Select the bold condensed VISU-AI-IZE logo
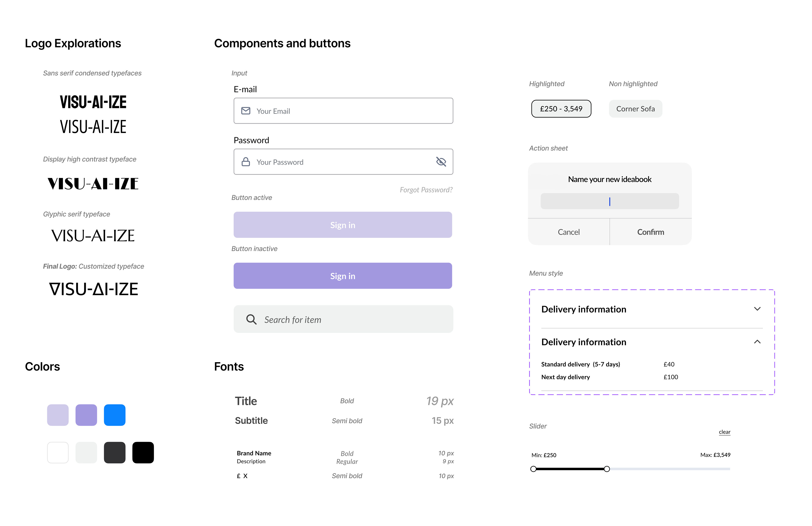The width and height of the screenshot is (812, 526). 93,102
